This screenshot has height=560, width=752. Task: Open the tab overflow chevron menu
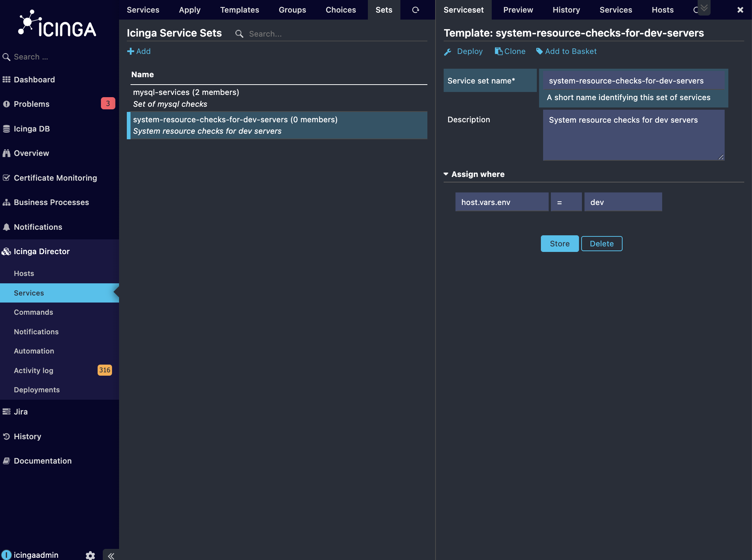coord(704,8)
